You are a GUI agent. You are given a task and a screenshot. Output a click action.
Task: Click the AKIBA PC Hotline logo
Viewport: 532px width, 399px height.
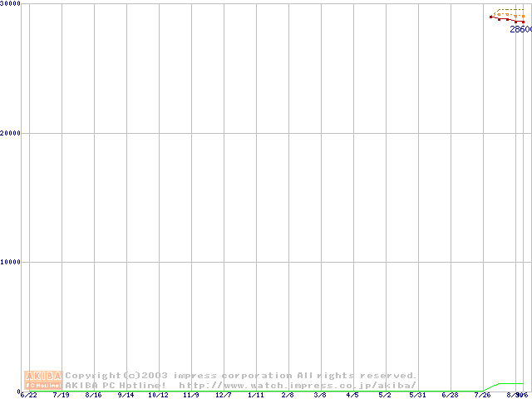(x=43, y=380)
